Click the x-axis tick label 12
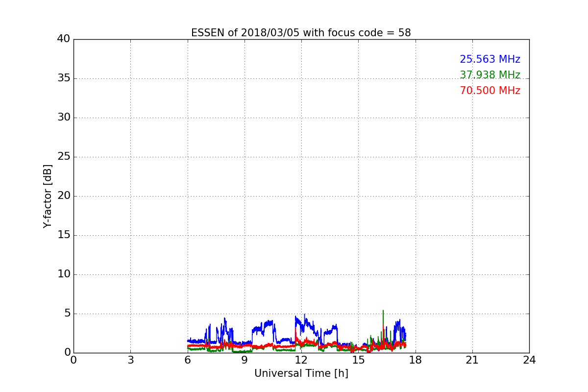Viewport: 588px width, 392px height. coord(301,360)
